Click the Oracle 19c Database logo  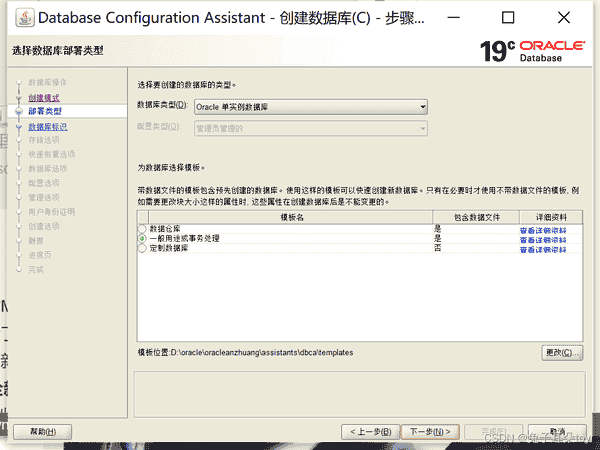tap(529, 51)
